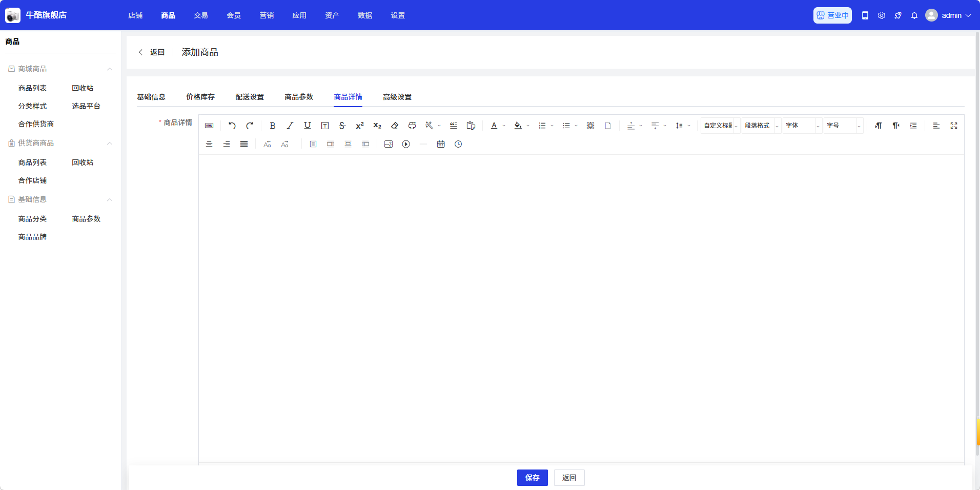
Task: Toggle fullscreen mode of the editor
Action: click(x=954, y=126)
